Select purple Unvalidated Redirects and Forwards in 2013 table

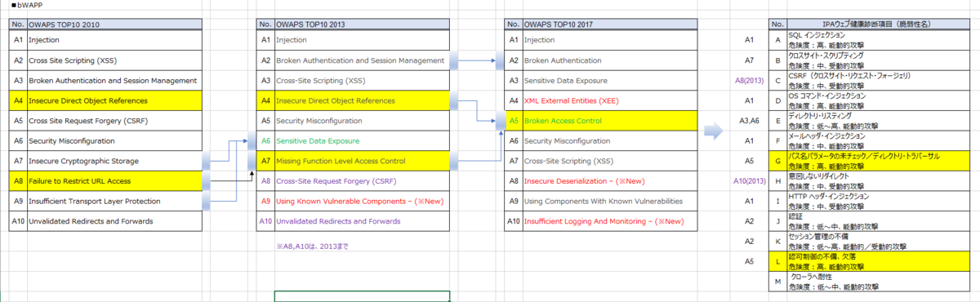point(362,220)
